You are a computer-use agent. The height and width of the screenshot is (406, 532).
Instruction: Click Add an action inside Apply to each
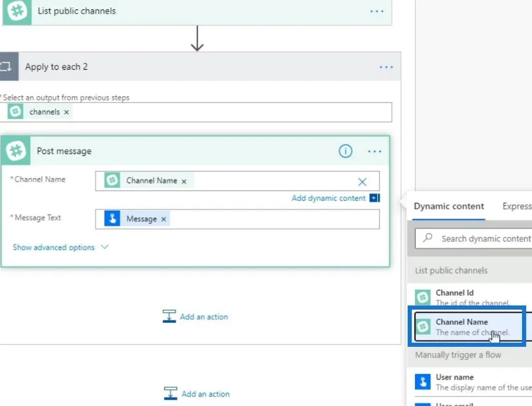pyautogui.click(x=196, y=316)
